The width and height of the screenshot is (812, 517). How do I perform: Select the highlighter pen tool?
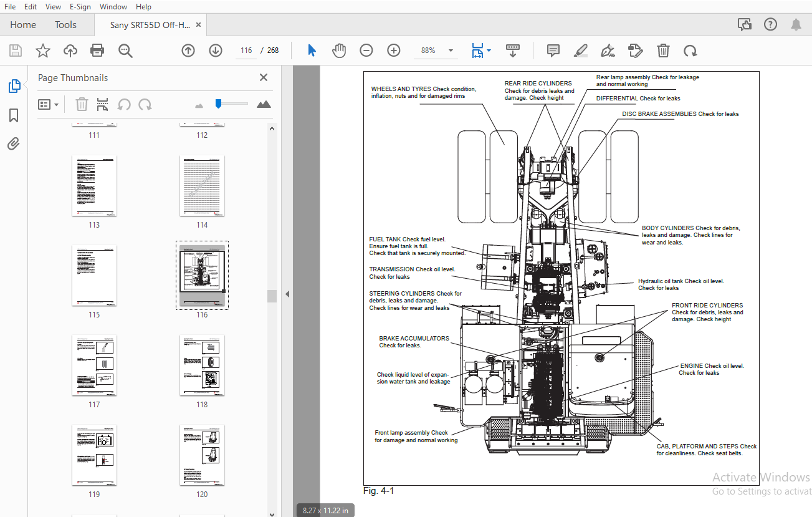coord(581,51)
